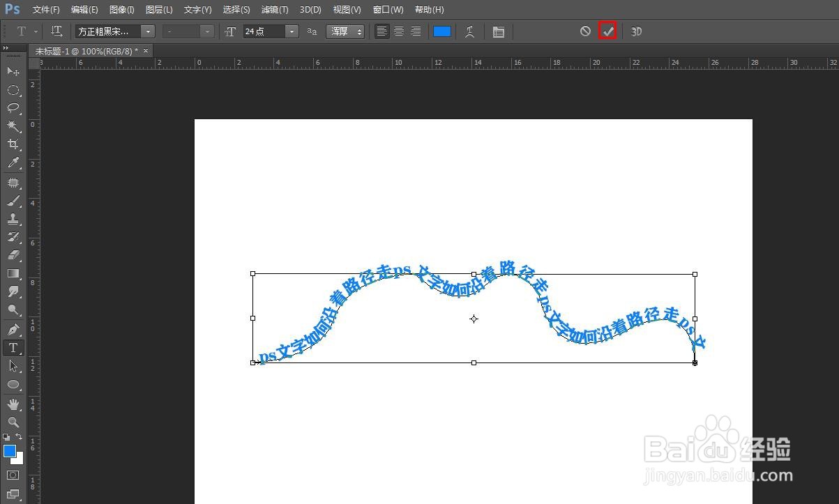839x504 pixels.
Task: Open the 文字(Y) menu
Action: 197,10
